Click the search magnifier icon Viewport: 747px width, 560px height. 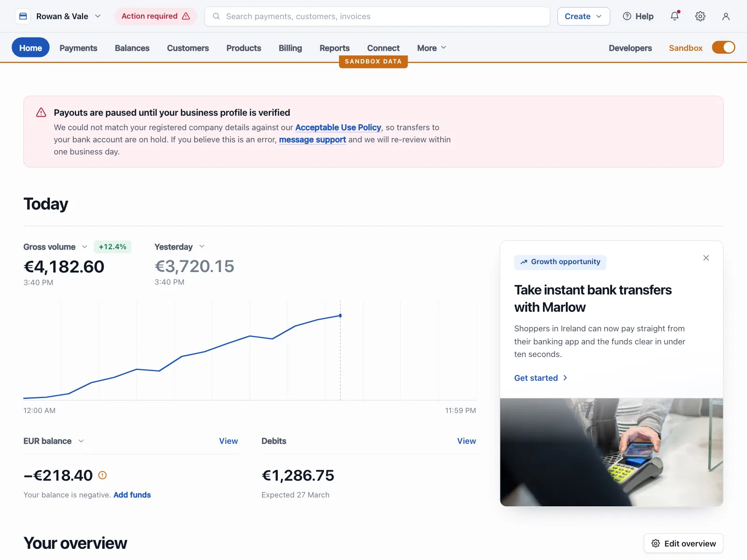tap(216, 16)
